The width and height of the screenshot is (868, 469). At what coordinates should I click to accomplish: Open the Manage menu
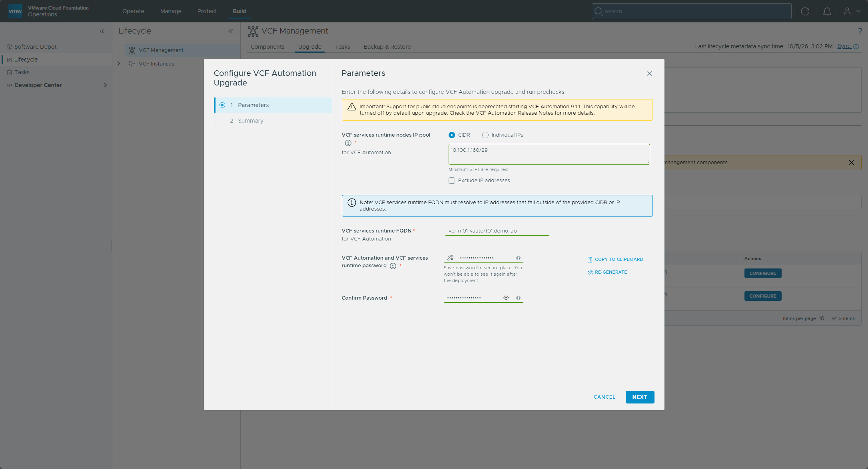171,11
